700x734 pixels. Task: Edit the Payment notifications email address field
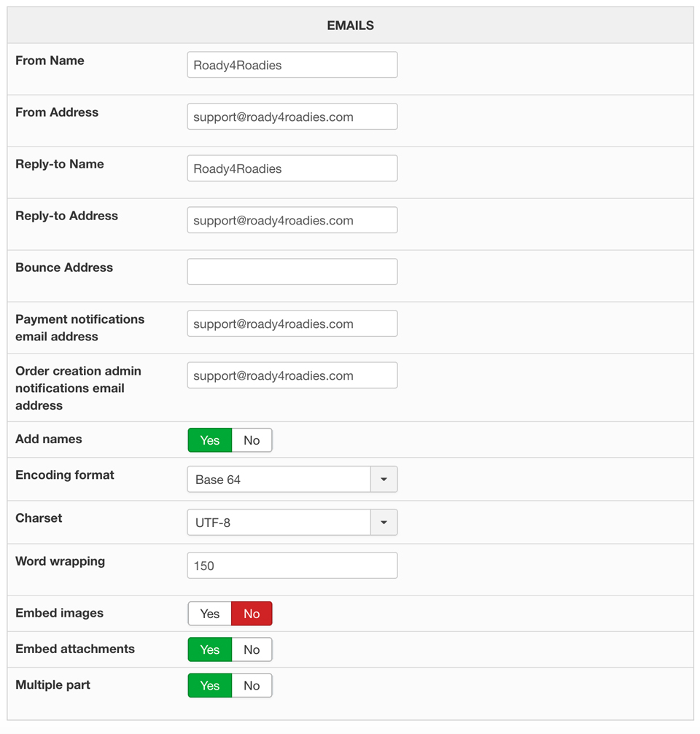[292, 324]
